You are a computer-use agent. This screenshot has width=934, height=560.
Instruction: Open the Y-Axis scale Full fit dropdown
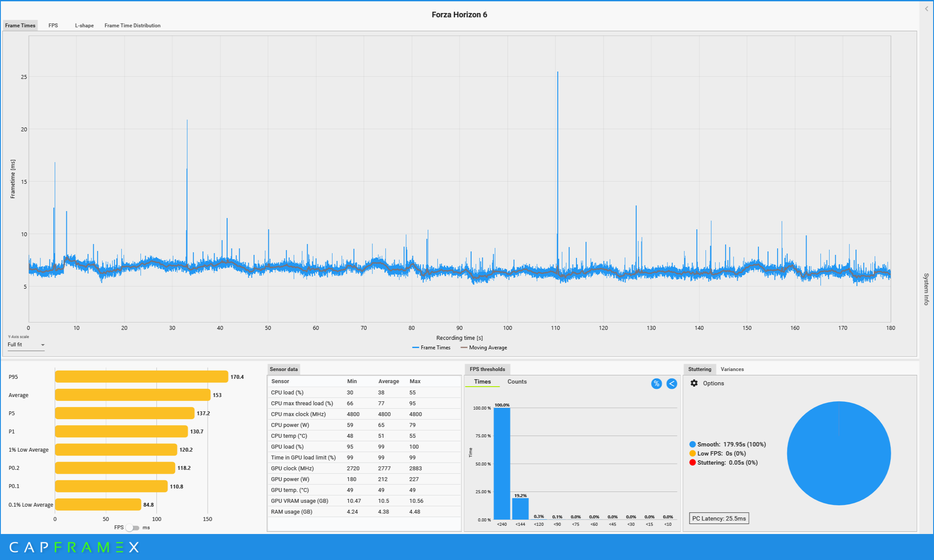pyautogui.click(x=26, y=345)
